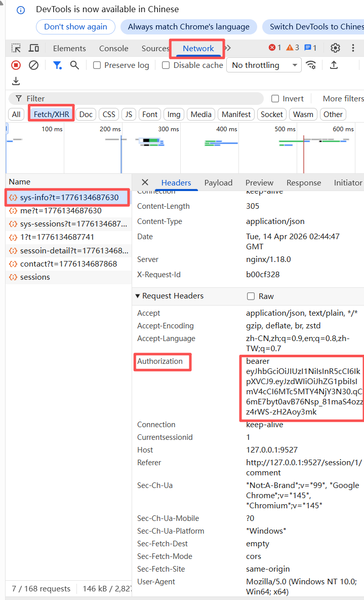Click the Don't show again button
Viewport: 364px width, 600px height.
[75, 27]
